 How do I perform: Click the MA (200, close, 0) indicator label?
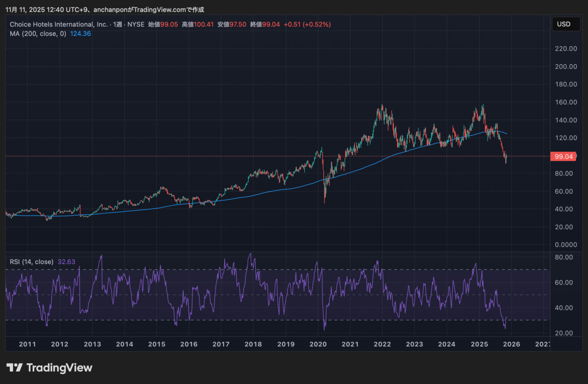(38, 34)
